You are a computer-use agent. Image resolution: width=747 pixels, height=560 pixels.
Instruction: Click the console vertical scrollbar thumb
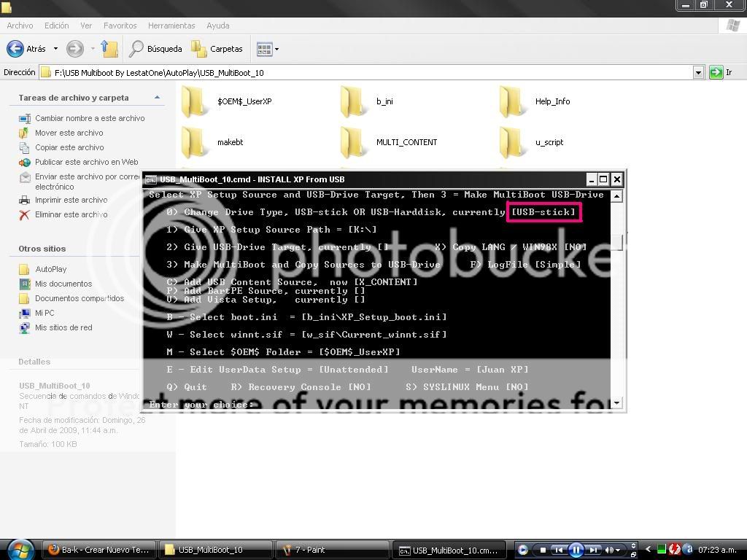[x=616, y=242]
